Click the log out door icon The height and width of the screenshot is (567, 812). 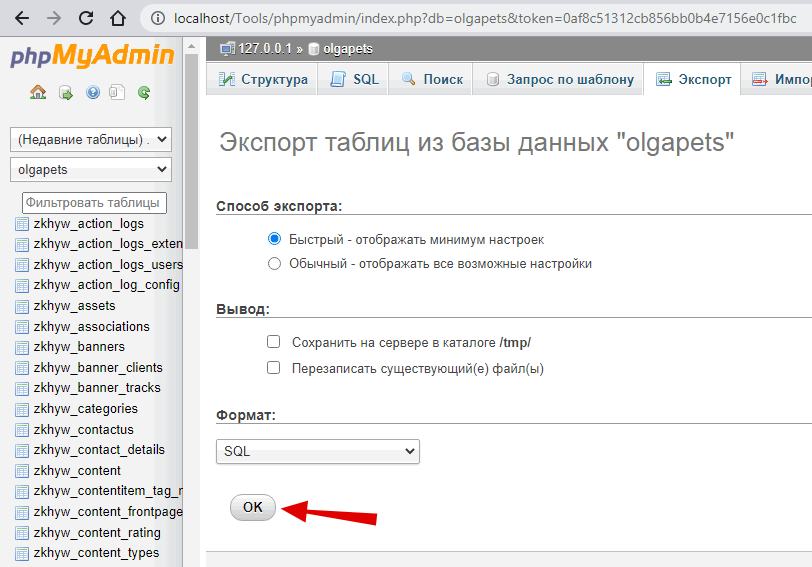tap(66, 93)
